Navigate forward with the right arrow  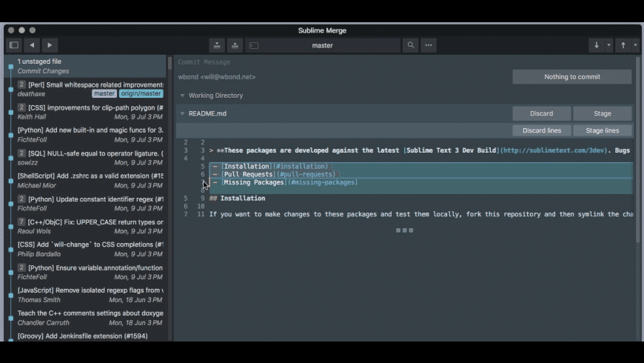click(50, 45)
